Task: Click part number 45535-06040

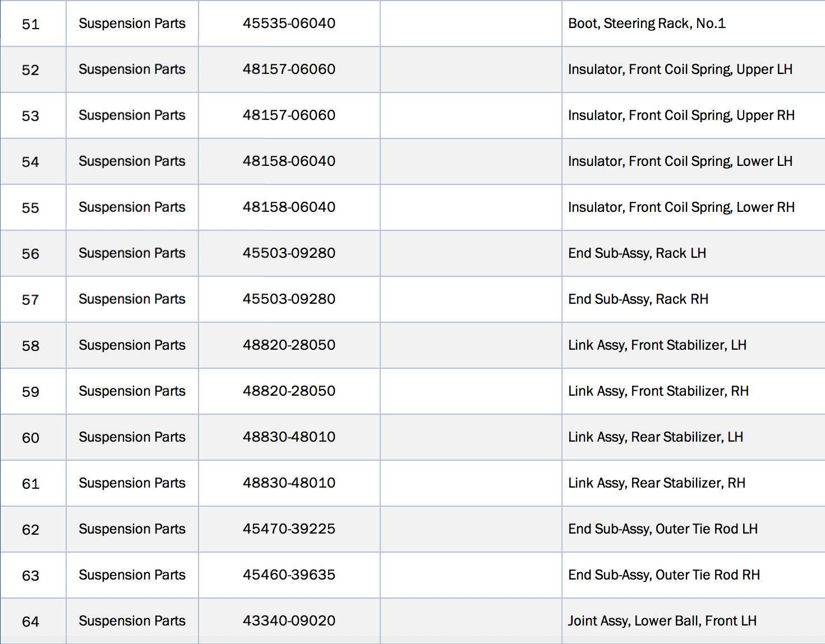Action: coord(289,23)
